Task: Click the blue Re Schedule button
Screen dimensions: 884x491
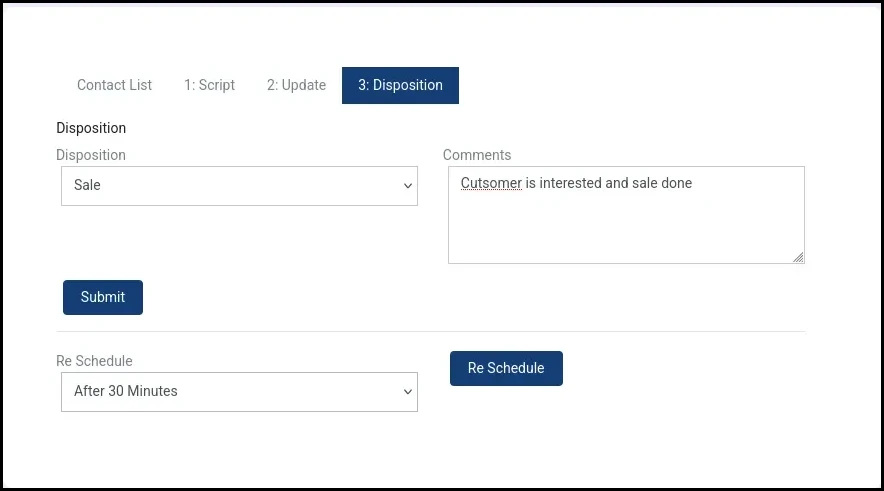Action: click(506, 368)
